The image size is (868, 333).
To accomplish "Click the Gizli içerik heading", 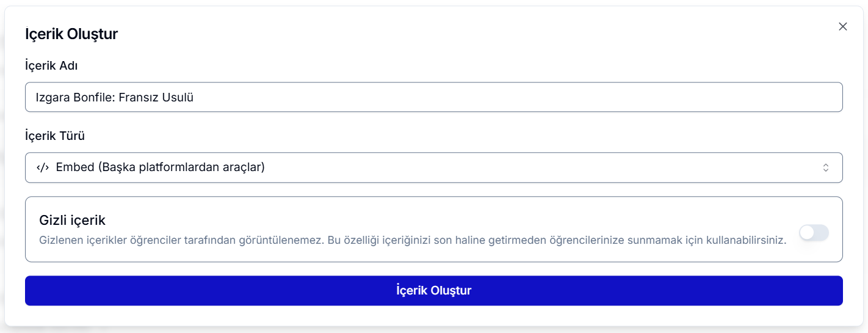I will [72, 220].
